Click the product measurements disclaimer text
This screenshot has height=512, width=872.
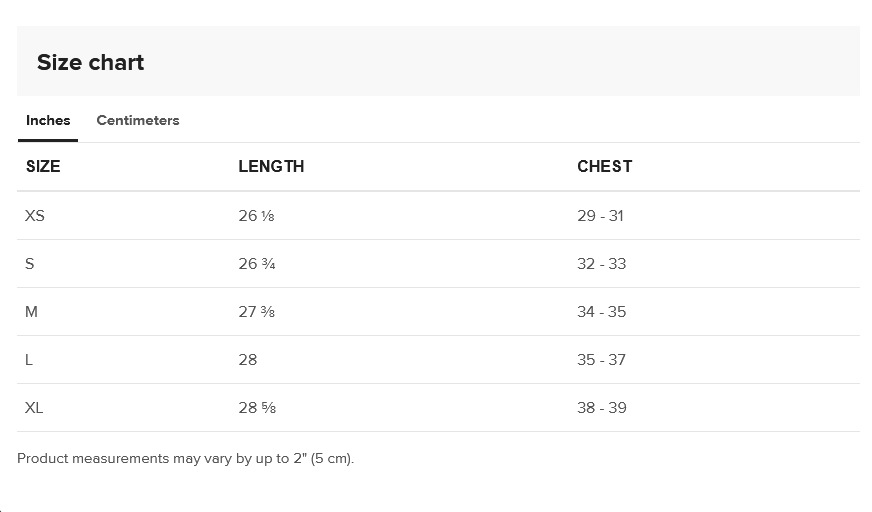pos(186,459)
